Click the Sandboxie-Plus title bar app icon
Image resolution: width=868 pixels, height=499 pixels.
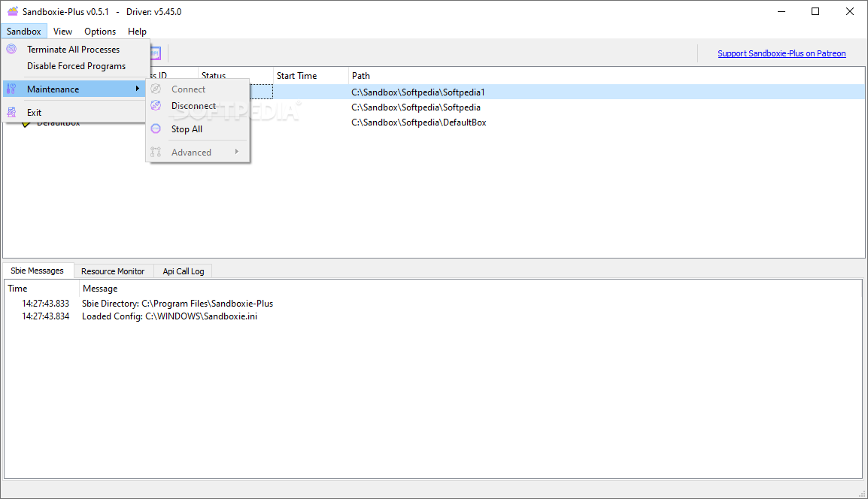12,11
